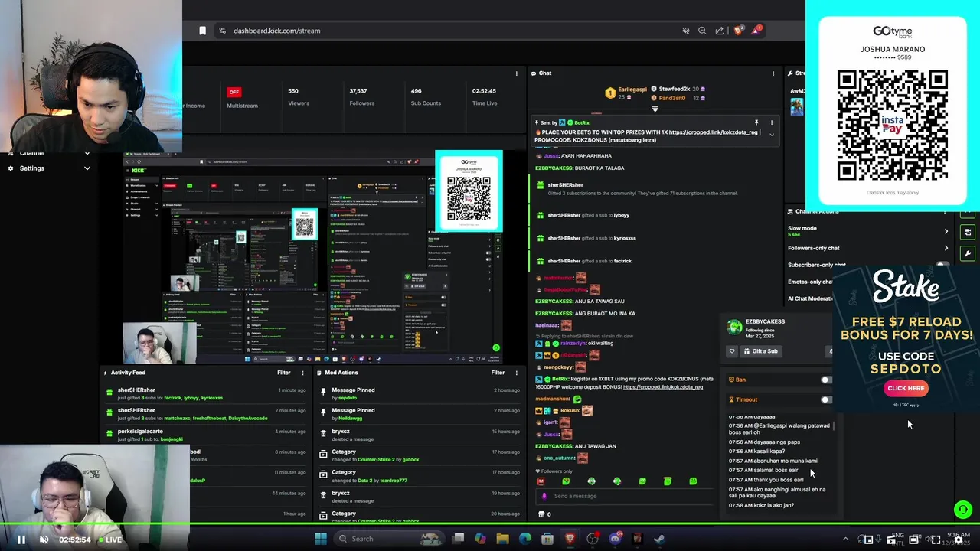Click the Gift a Sub button
The width and height of the screenshot is (980, 551).
point(759,351)
